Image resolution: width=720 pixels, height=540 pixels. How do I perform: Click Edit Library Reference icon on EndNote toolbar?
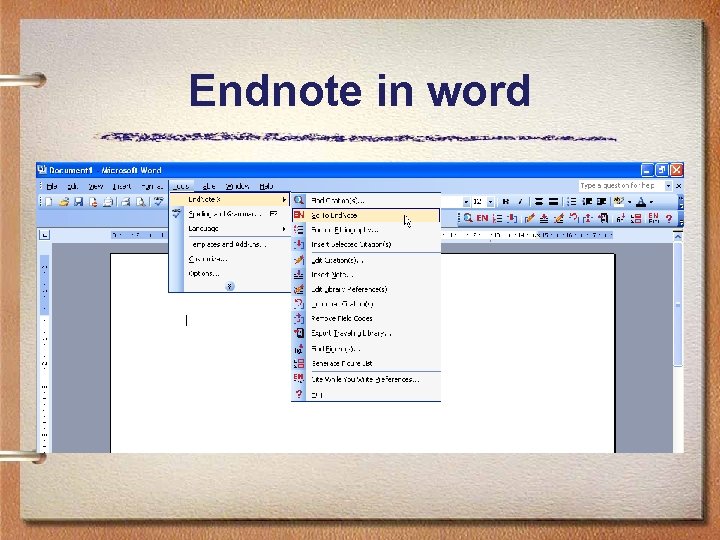coord(559,218)
